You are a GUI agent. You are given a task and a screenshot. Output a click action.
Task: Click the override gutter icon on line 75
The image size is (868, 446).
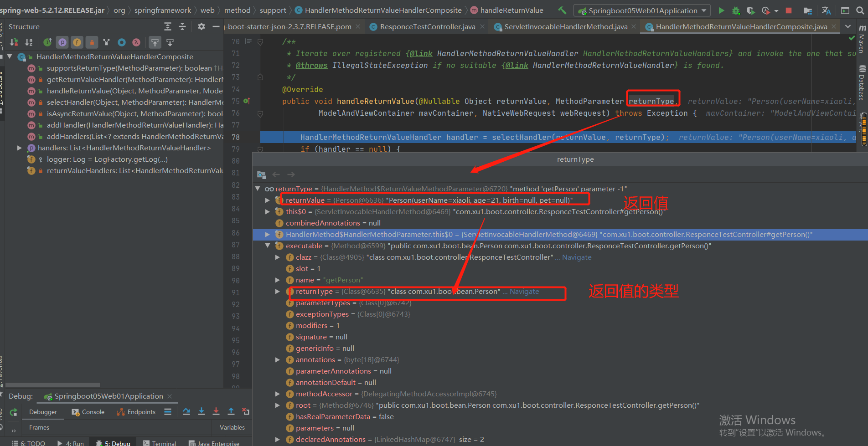(247, 101)
